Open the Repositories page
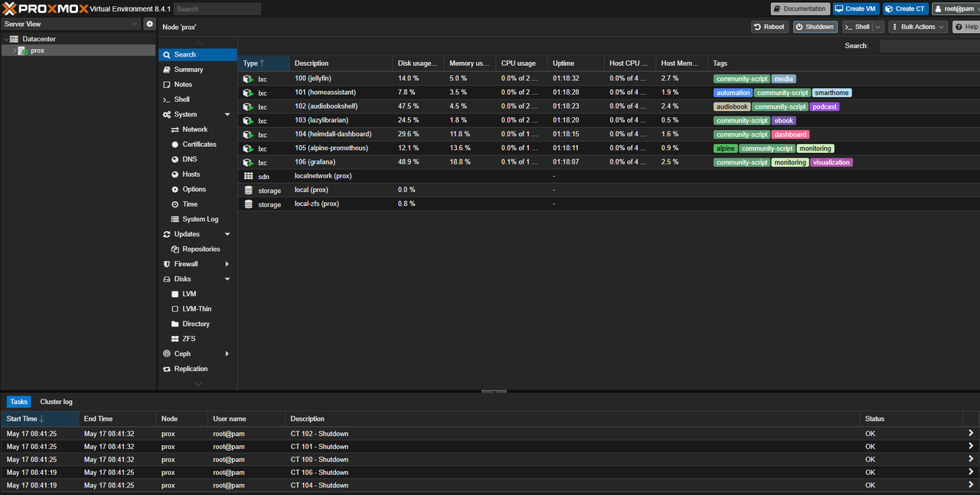 coord(201,249)
